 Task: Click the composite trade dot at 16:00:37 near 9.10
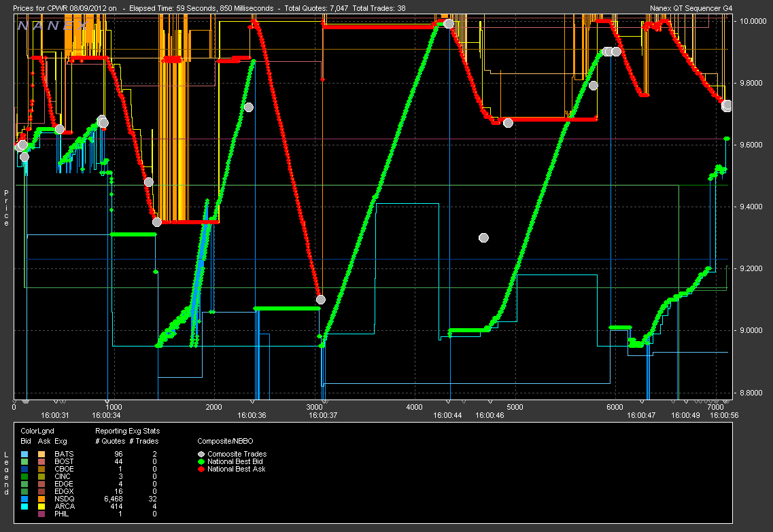point(320,300)
